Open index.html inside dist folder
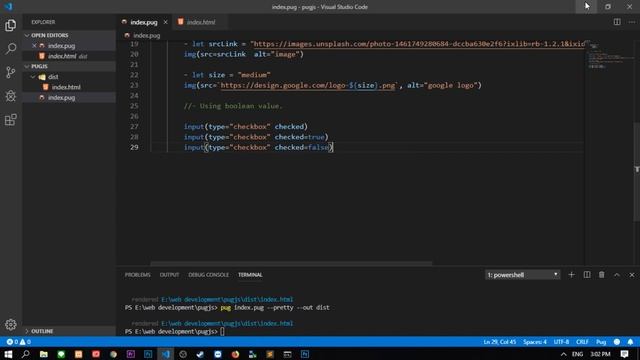The width and height of the screenshot is (640, 360). click(x=69, y=87)
